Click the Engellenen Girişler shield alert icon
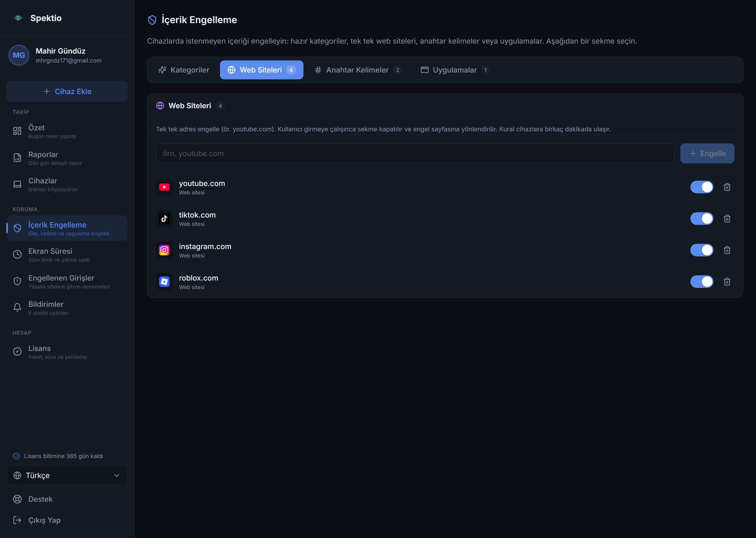The height and width of the screenshot is (538, 756). [x=17, y=281]
